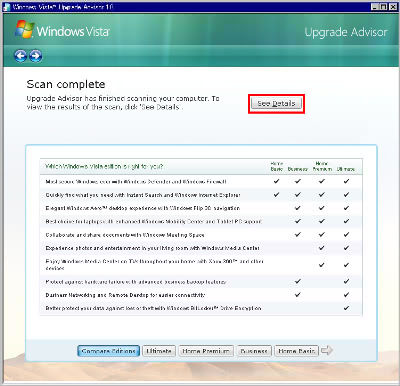Click the See Details button
The width and height of the screenshot is (400, 386).
click(276, 104)
